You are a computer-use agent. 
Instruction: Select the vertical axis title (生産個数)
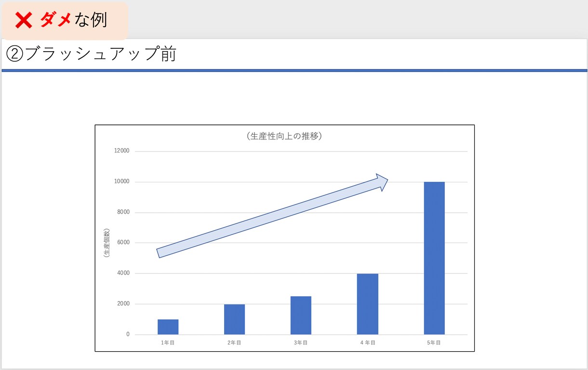click(x=107, y=243)
